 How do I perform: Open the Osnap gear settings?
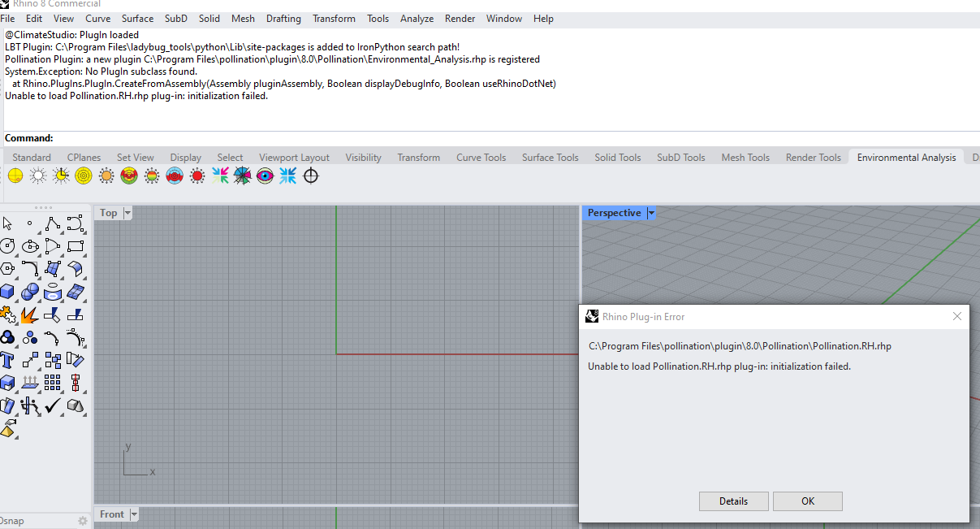(82, 521)
